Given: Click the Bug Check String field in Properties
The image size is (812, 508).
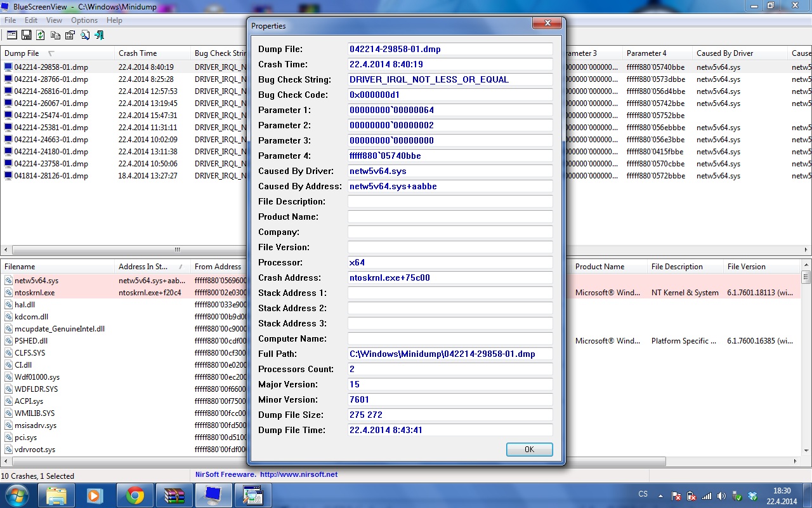Looking at the screenshot, I should 450,80.
